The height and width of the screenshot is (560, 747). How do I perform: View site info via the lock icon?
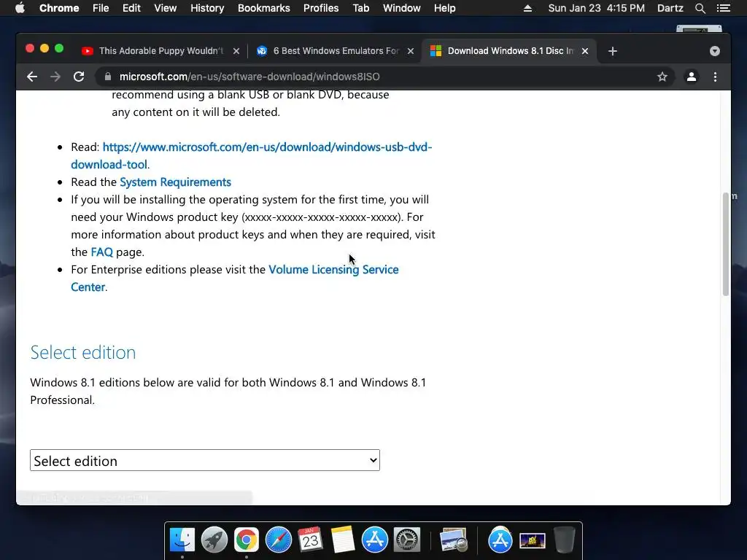pos(108,77)
